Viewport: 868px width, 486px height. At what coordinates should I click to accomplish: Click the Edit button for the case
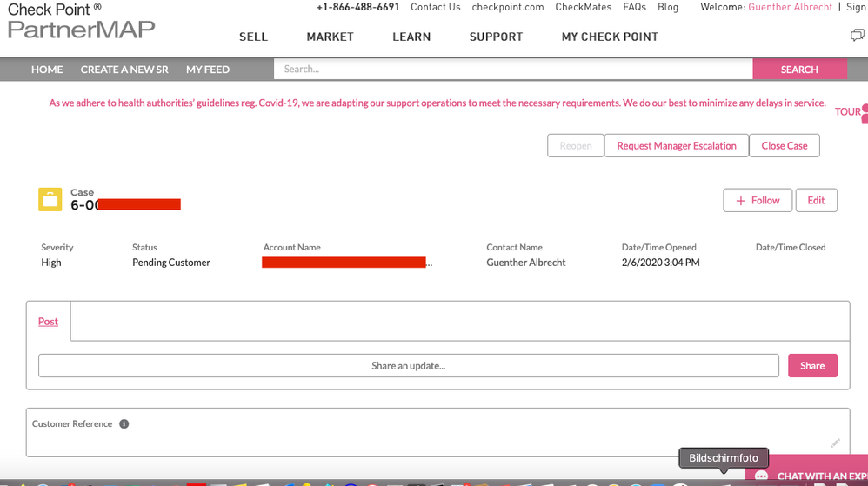(x=817, y=200)
